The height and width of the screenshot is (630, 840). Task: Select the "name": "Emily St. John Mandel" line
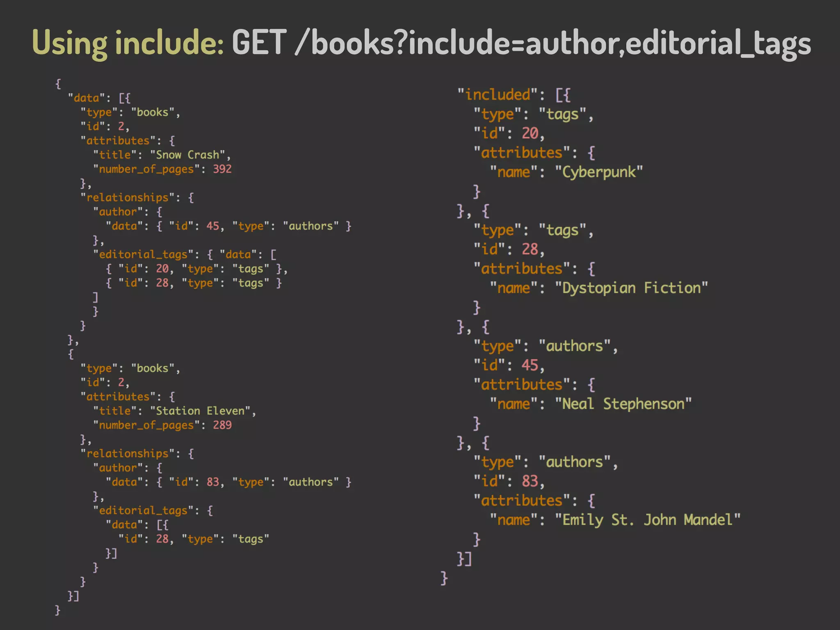click(615, 520)
